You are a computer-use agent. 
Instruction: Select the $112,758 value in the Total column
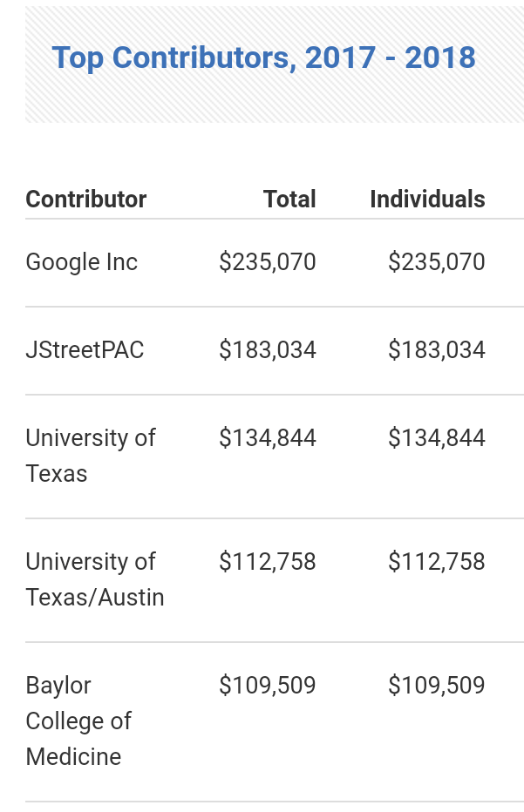268,562
